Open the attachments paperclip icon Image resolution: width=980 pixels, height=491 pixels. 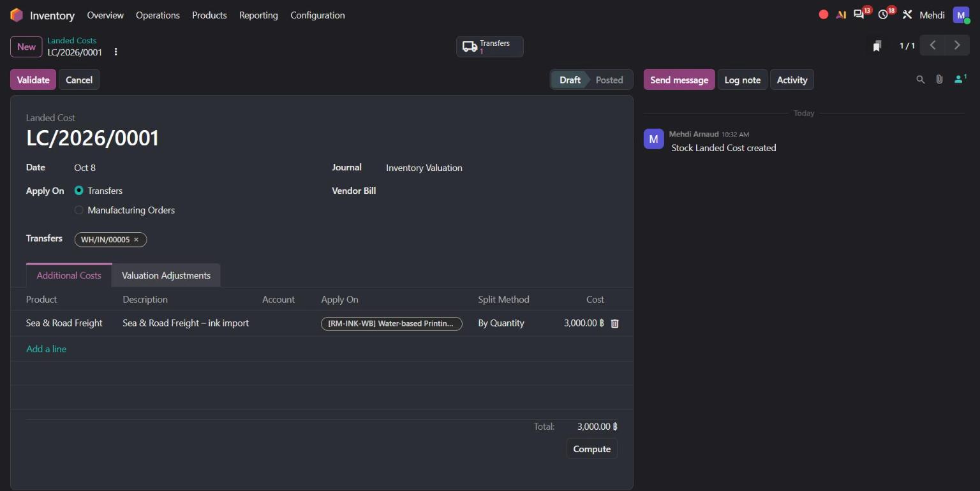[x=939, y=80]
